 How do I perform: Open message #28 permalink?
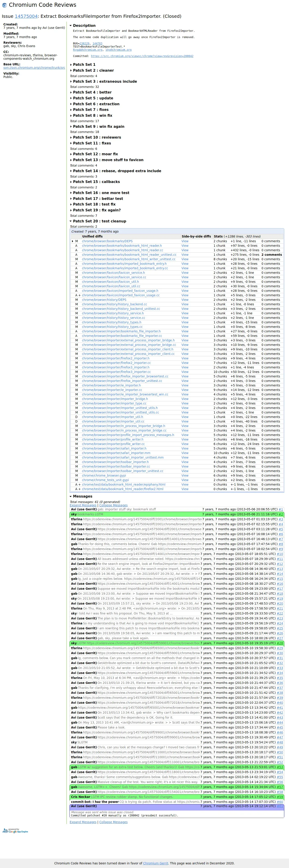coord(280,643)
